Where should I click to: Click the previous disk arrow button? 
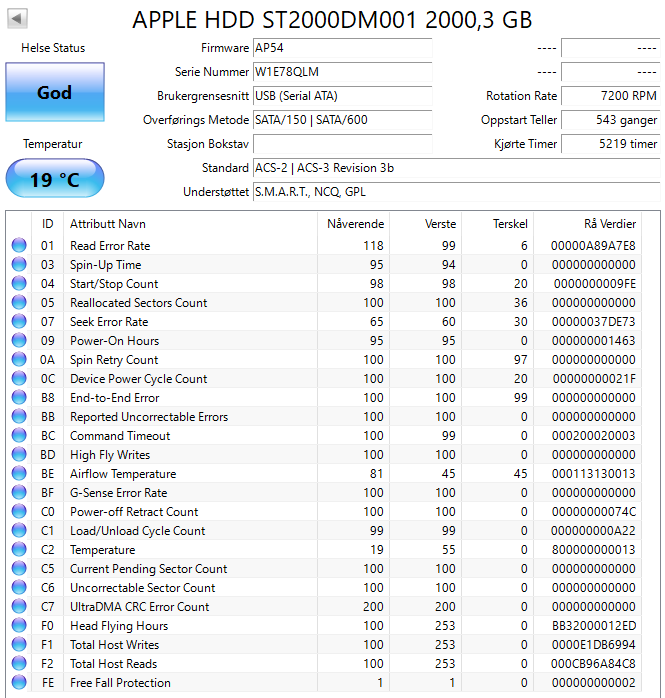point(18,19)
